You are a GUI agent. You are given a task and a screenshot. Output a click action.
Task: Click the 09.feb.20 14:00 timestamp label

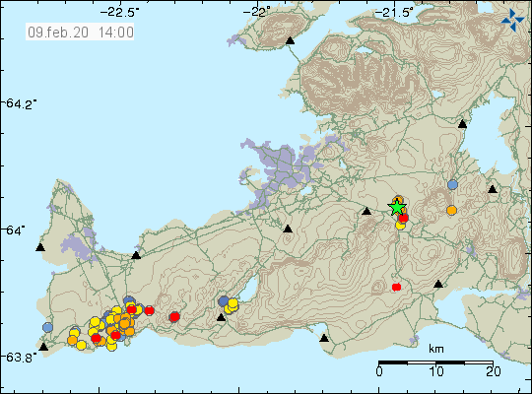[80, 33]
